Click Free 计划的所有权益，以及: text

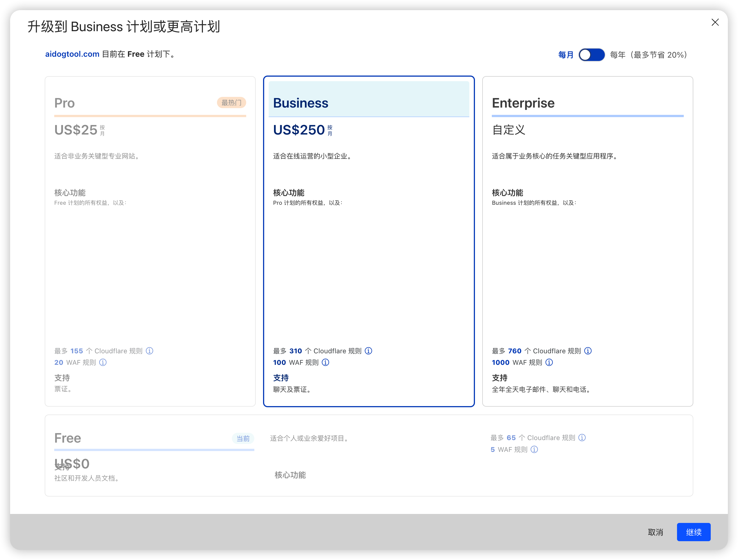[x=91, y=203]
